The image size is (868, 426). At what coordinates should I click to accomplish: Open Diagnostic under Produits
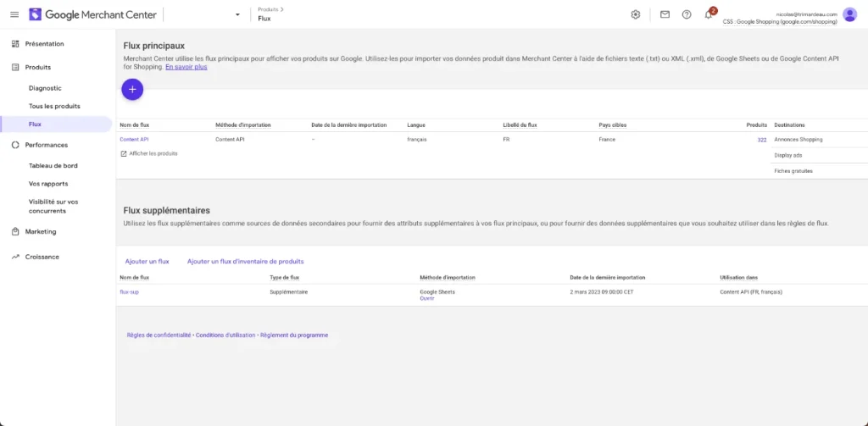click(45, 88)
